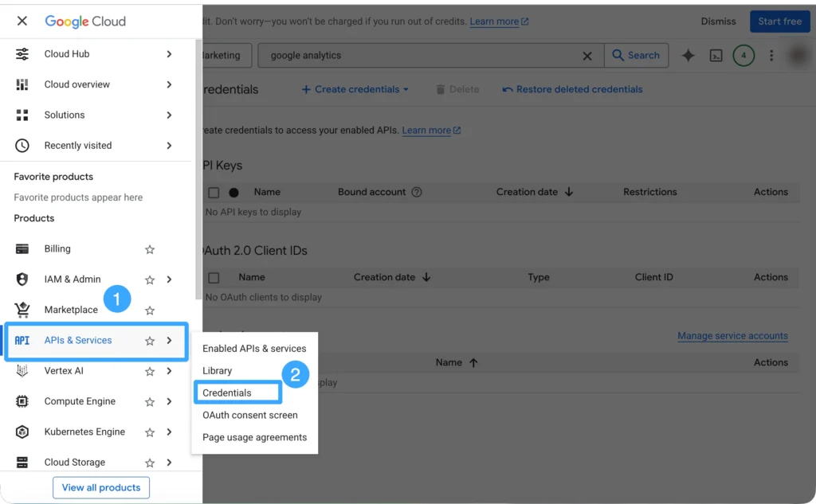This screenshot has width=816, height=504.
Task: Click the notifications badge showing 4
Action: click(743, 56)
